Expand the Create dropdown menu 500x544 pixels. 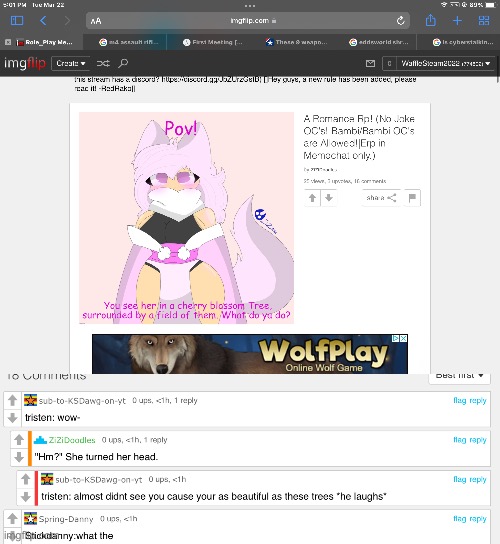click(x=71, y=63)
